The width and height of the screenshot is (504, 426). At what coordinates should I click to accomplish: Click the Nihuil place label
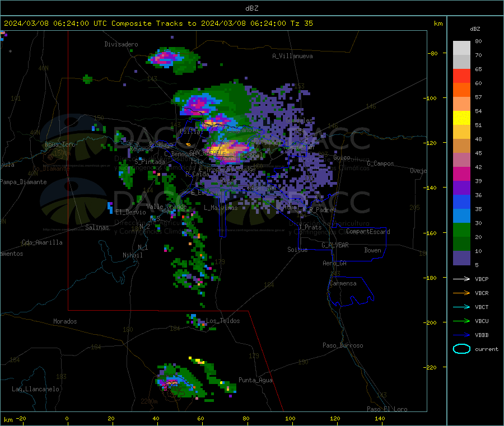[132, 255]
